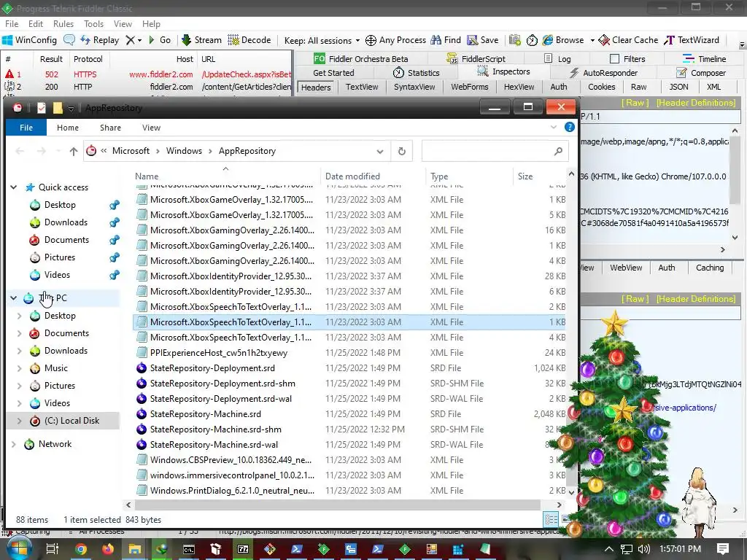747x560 pixels.
Task: Refresh the AppRepository folder view
Action: click(x=402, y=151)
